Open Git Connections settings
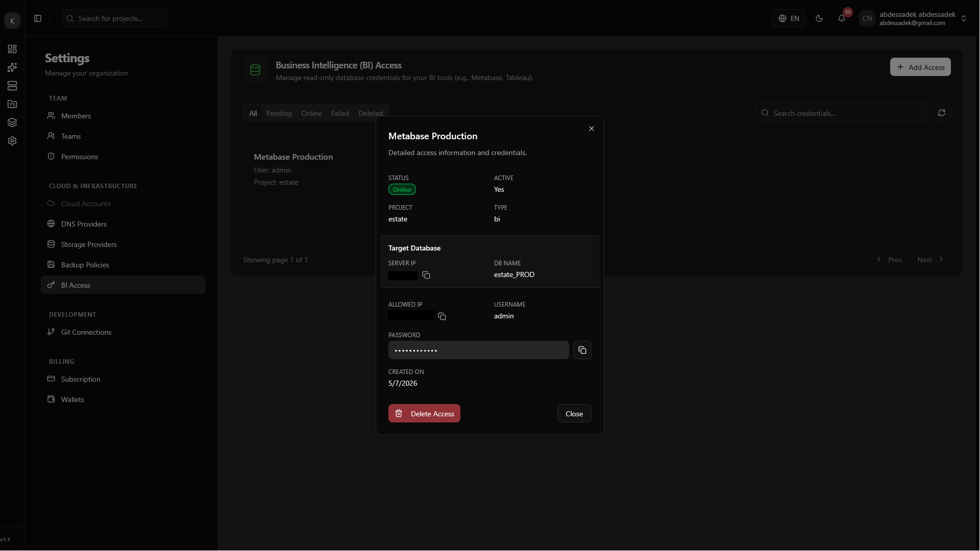The height and width of the screenshot is (551, 980). (123, 332)
